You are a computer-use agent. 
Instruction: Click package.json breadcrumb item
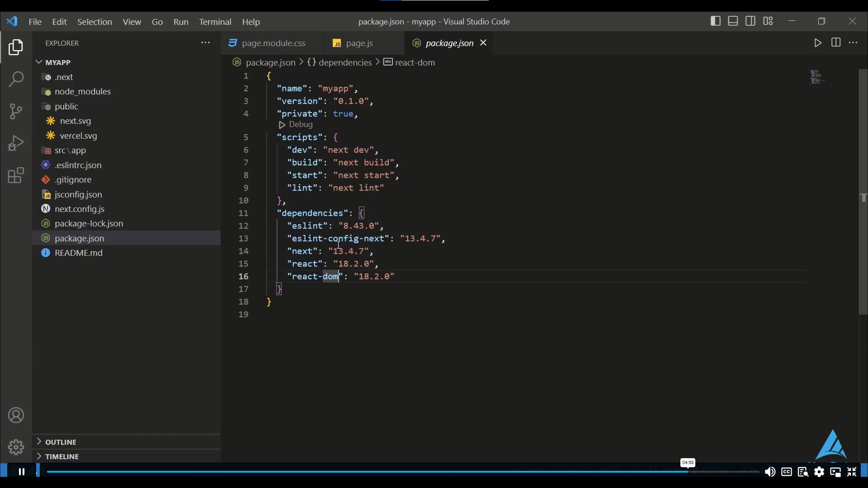point(270,62)
